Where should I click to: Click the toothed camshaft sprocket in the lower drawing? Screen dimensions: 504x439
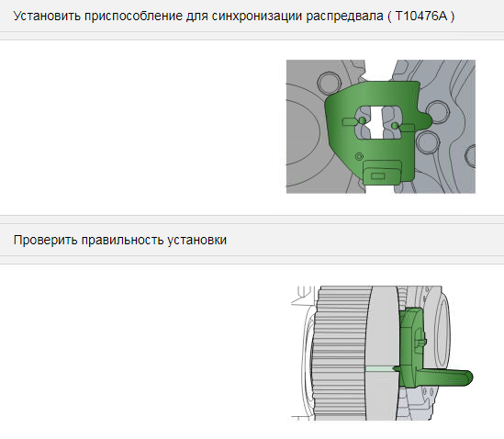click(340, 353)
